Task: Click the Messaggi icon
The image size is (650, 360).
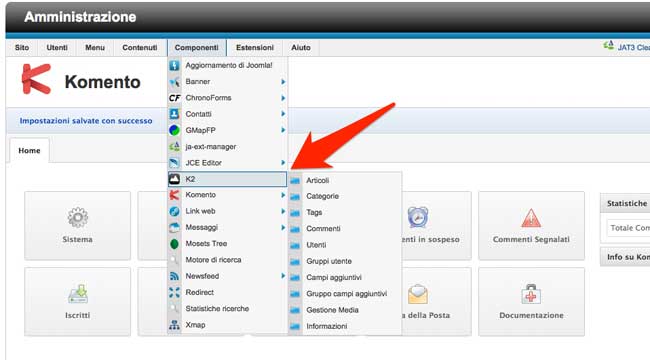Action: click(x=175, y=227)
